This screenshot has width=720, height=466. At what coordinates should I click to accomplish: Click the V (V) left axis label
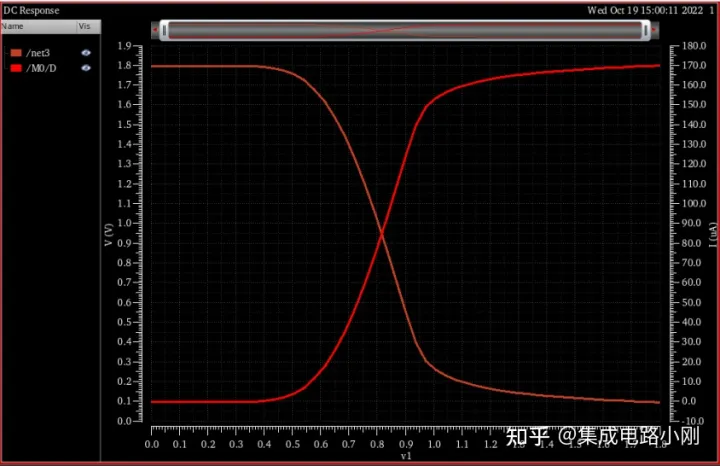click(108, 235)
